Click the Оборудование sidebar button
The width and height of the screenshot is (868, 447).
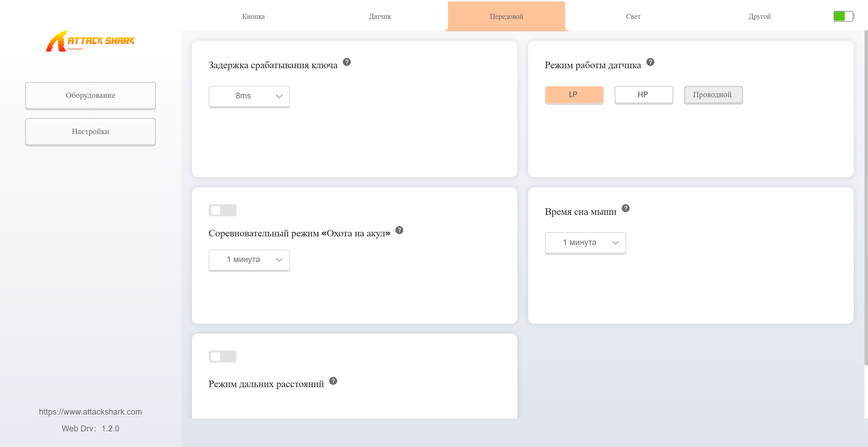coord(90,95)
